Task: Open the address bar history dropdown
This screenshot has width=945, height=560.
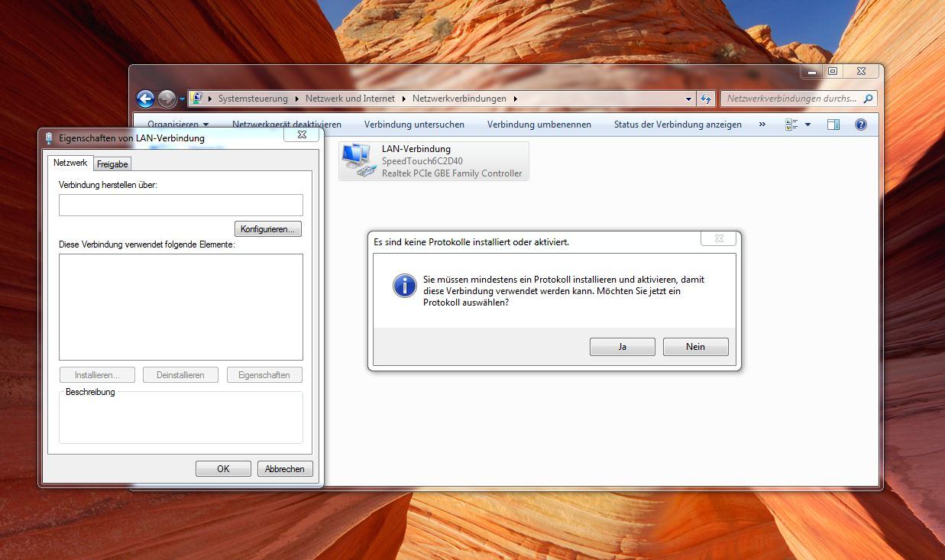Action: [688, 99]
